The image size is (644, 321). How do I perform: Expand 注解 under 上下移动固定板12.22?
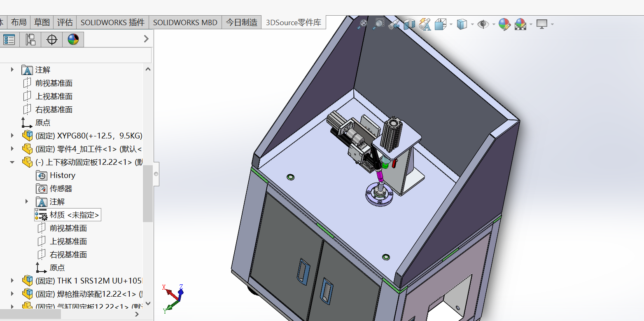(27, 202)
